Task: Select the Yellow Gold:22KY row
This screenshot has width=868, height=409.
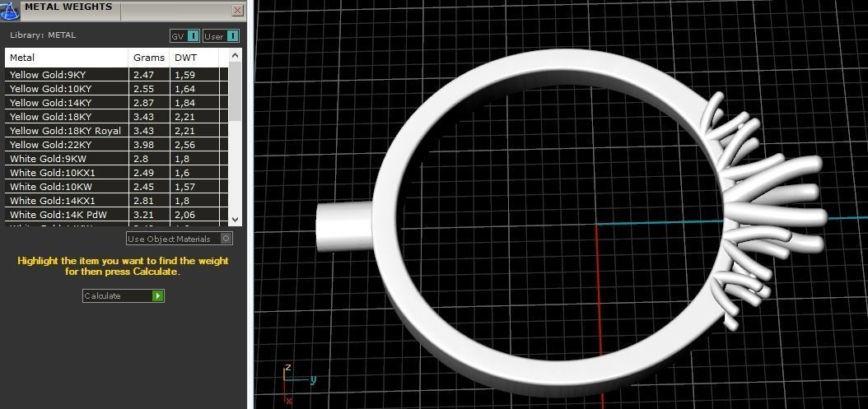Action: pyautogui.click(x=116, y=145)
